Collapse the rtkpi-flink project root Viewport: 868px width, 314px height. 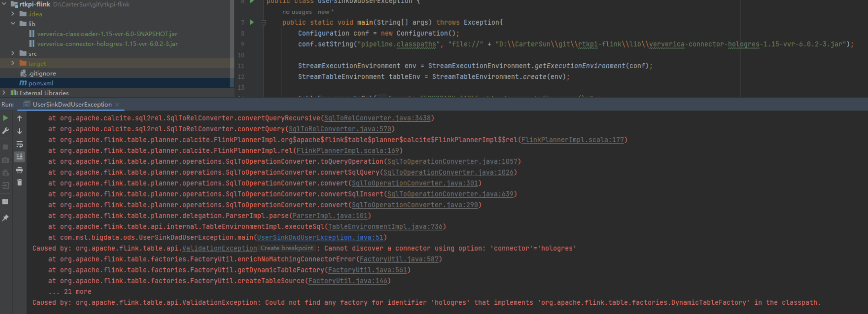tap(4, 4)
